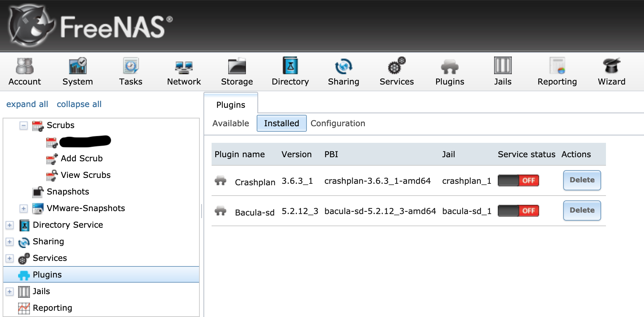
Task: Open the Plugins toolbar icon
Action: (x=449, y=67)
